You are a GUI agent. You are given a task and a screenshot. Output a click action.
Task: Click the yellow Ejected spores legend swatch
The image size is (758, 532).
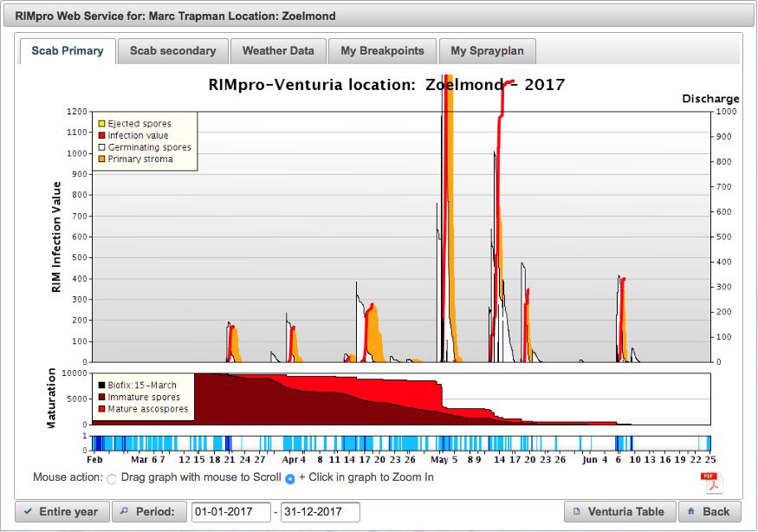point(101,124)
